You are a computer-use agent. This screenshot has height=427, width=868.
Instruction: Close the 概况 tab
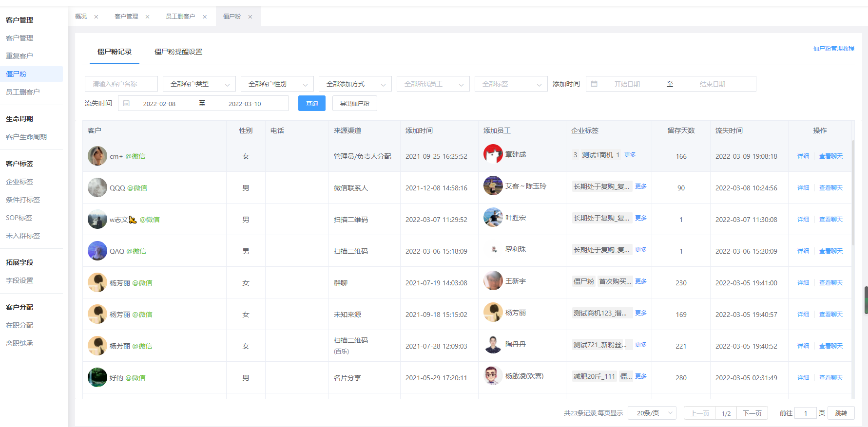96,17
